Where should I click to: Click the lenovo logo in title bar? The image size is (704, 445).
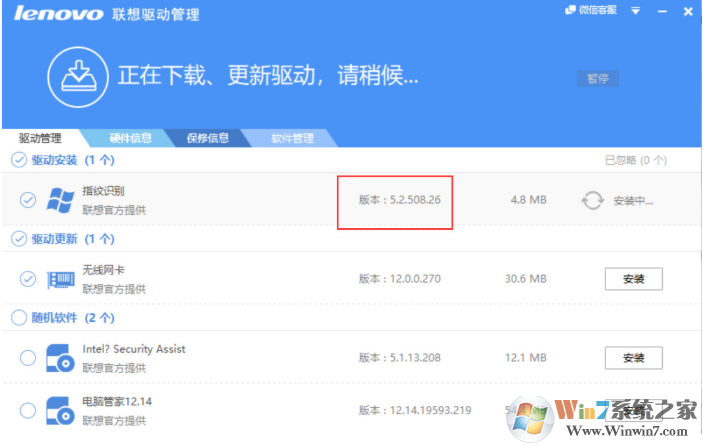pyautogui.click(x=58, y=13)
